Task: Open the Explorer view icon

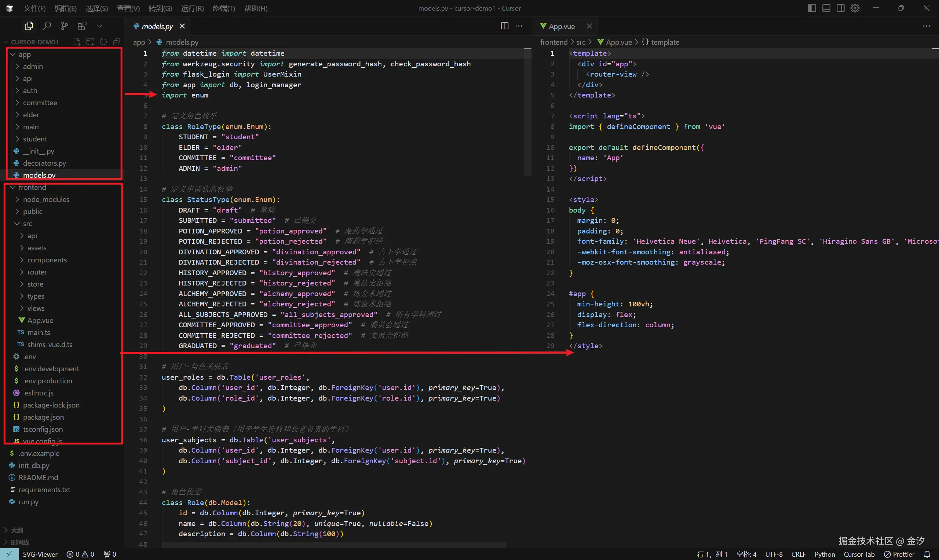Action: pyautogui.click(x=29, y=26)
